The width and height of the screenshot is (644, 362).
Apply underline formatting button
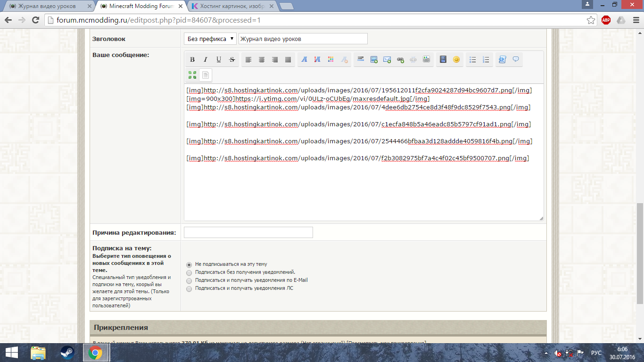pos(219,59)
